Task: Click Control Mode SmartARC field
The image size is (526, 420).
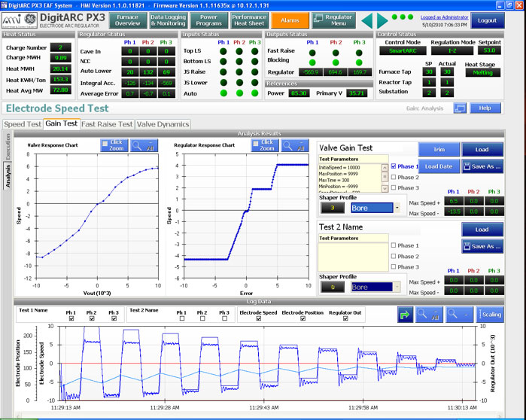Action: tap(403, 50)
